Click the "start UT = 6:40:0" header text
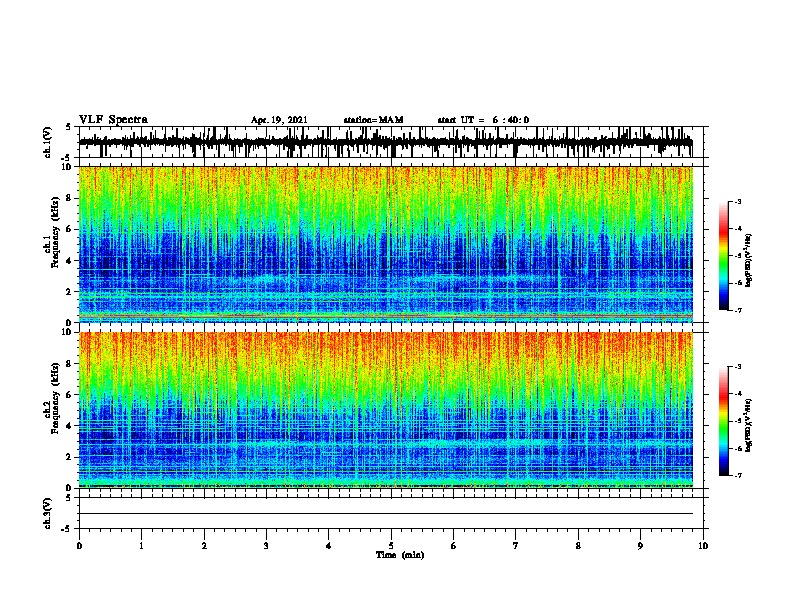 [x=483, y=120]
